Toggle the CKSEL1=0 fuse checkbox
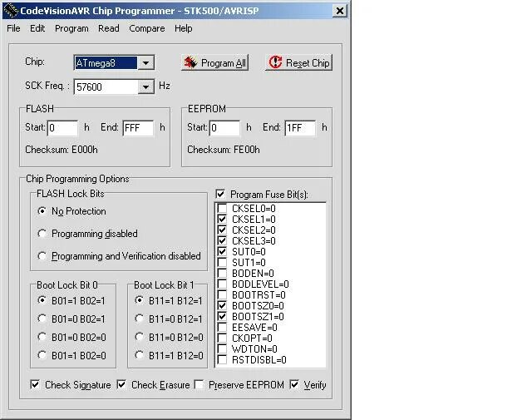532x420 pixels. click(222, 219)
